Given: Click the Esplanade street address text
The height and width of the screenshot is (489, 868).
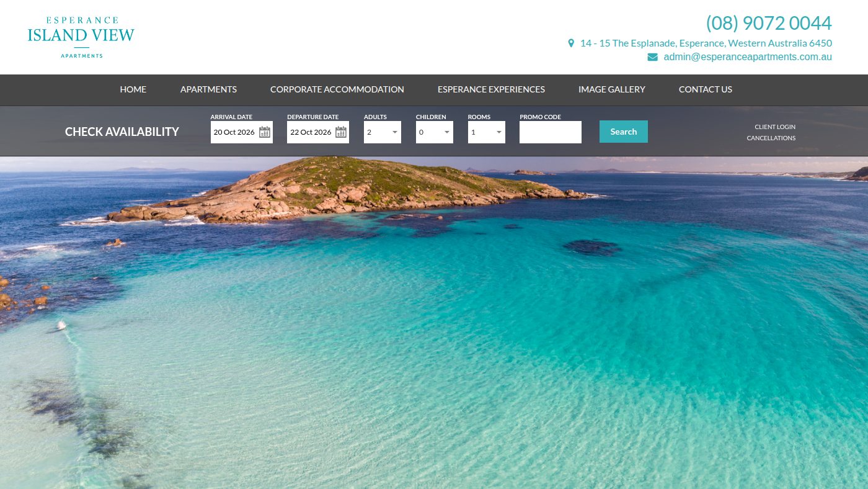Looking at the screenshot, I should pyautogui.click(x=706, y=43).
